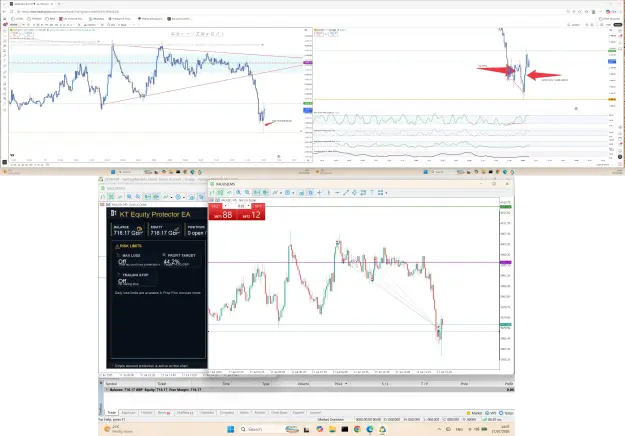
Task: Open Indicators list in front XAUUSD window
Action: 275,192
